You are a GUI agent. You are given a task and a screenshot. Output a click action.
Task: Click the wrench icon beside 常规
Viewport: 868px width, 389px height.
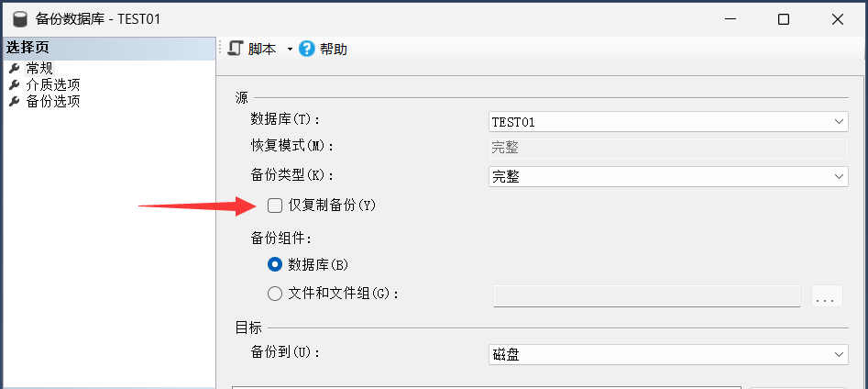pos(14,68)
